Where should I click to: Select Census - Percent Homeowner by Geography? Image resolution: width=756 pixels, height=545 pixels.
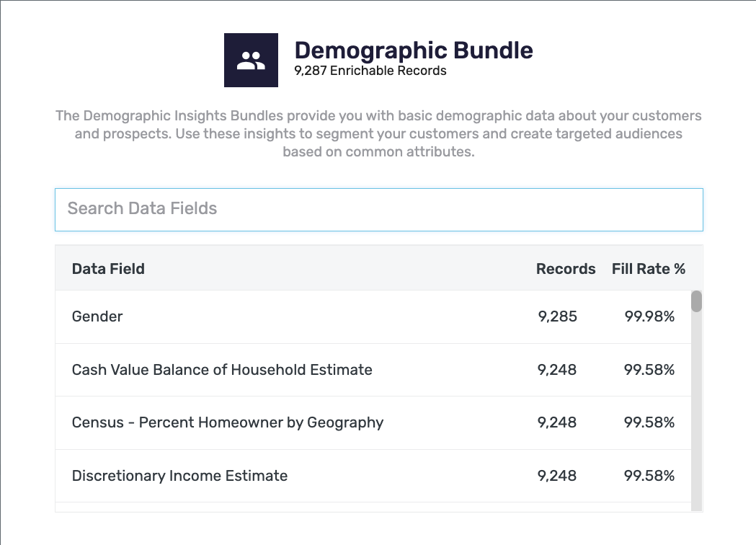[373, 423]
